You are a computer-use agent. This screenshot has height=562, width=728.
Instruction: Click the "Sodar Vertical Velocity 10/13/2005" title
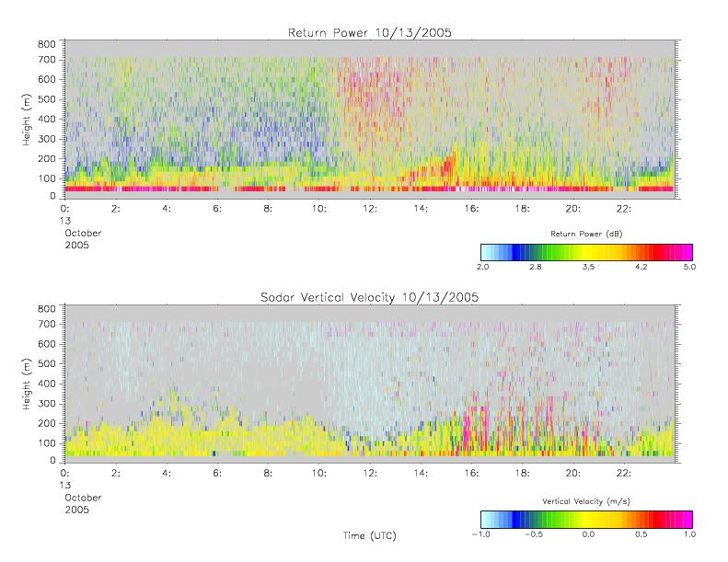(x=370, y=297)
